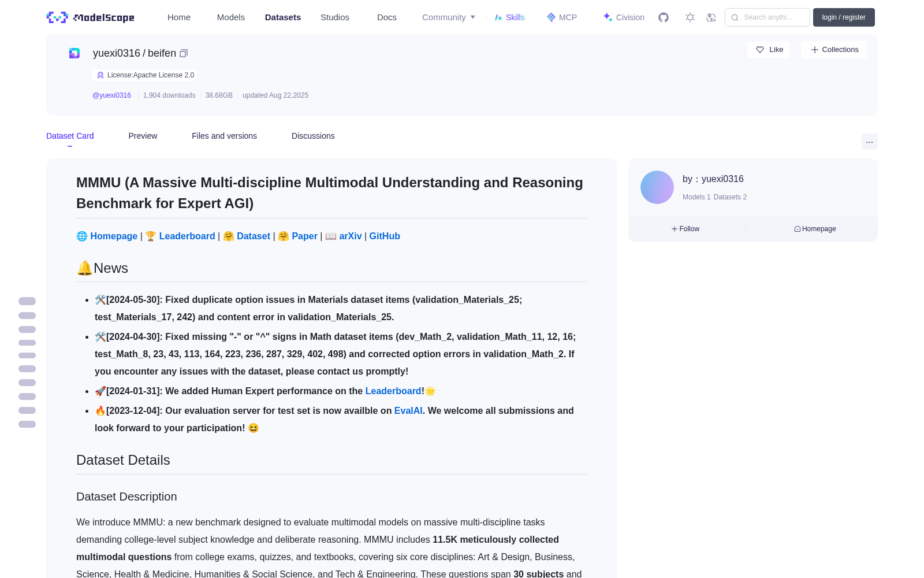Switch to the Preview tab

(143, 136)
